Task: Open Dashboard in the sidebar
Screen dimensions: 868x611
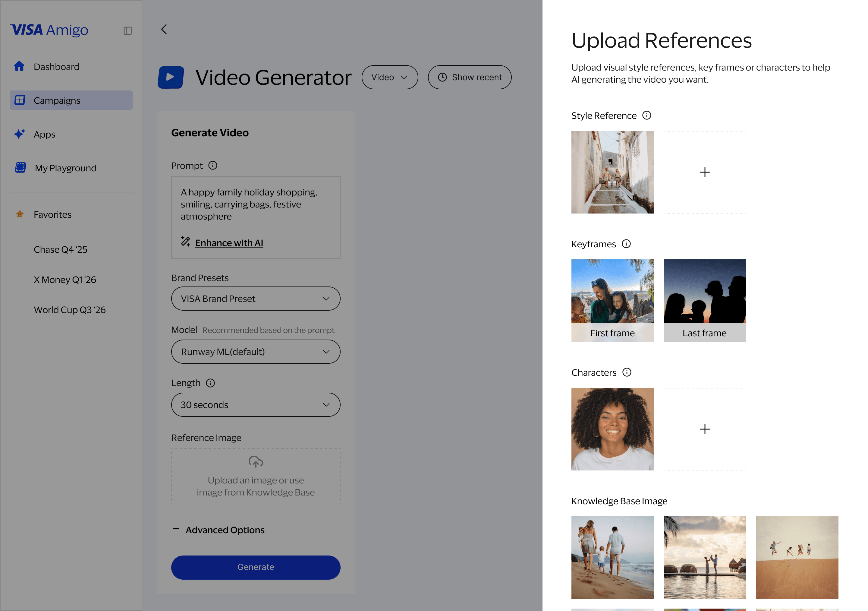Action: pyautogui.click(x=56, y=67)
